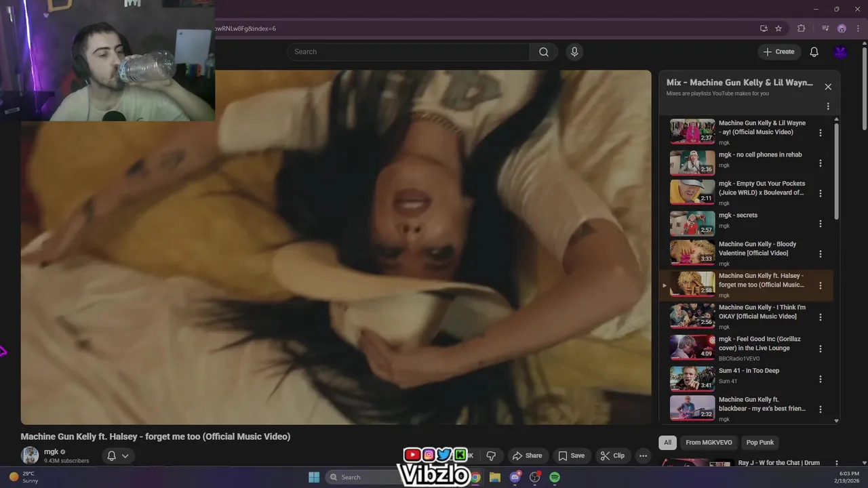Image resolution: width=868 pixels, height=488 pixels.
Task: Open options for 'no cell phones in rehab'
Action: [821, 163]
